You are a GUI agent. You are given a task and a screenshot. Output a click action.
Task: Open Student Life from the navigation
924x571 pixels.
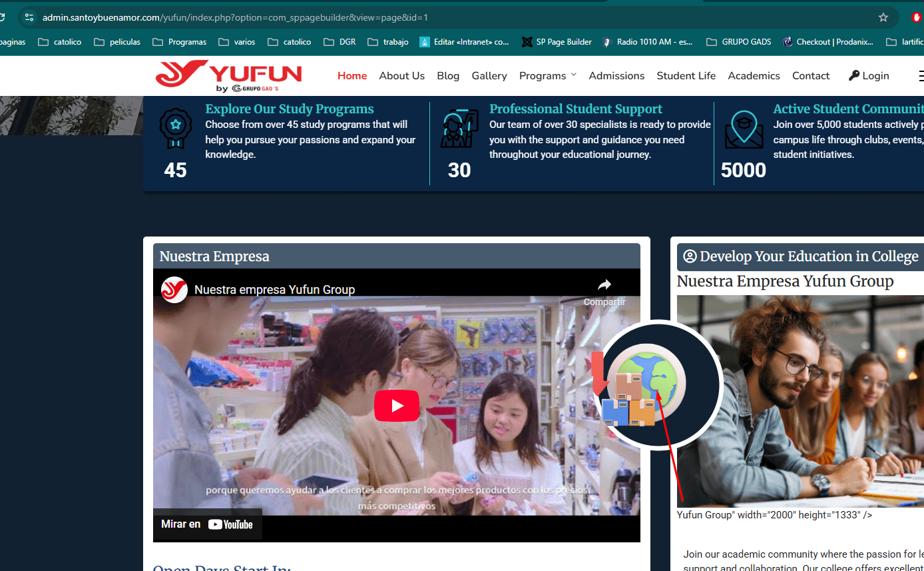[x=686, y=76]
